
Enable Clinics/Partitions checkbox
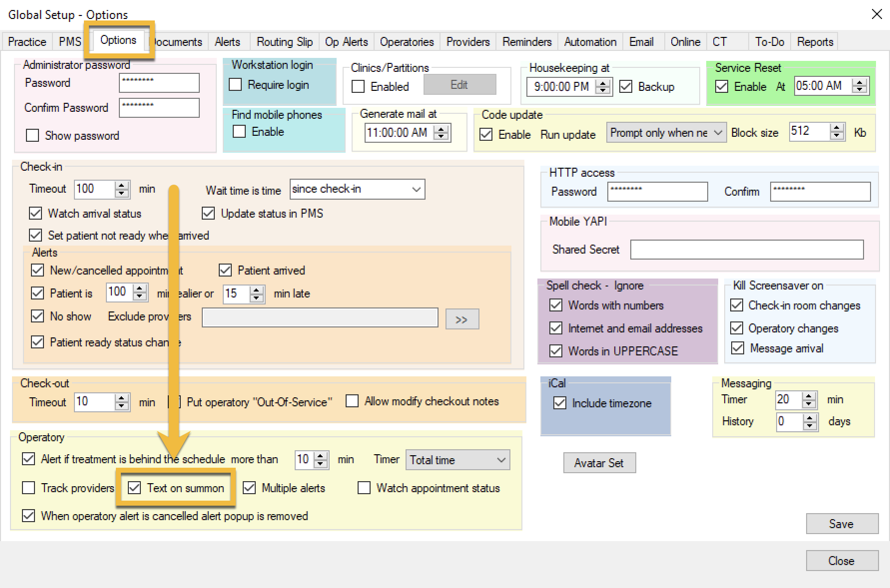coord(358,86)
